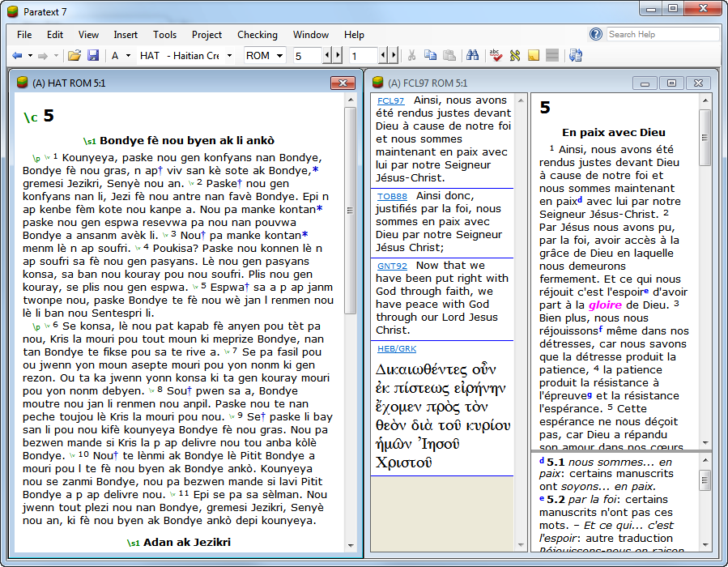Screen dimensions: 728x567
Task: Click the Paratext 7 application icon
Action: 12,11
